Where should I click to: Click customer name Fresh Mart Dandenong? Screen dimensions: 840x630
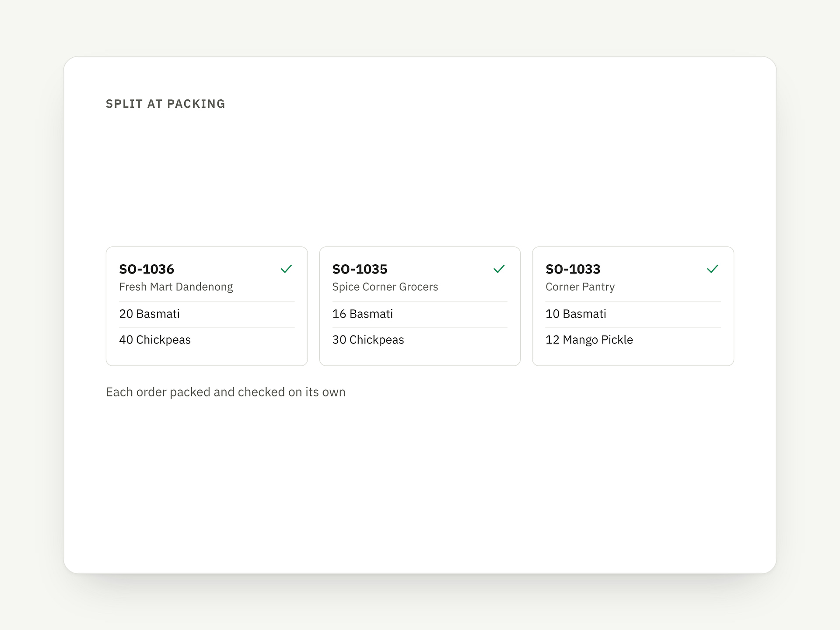pos(176,287)
